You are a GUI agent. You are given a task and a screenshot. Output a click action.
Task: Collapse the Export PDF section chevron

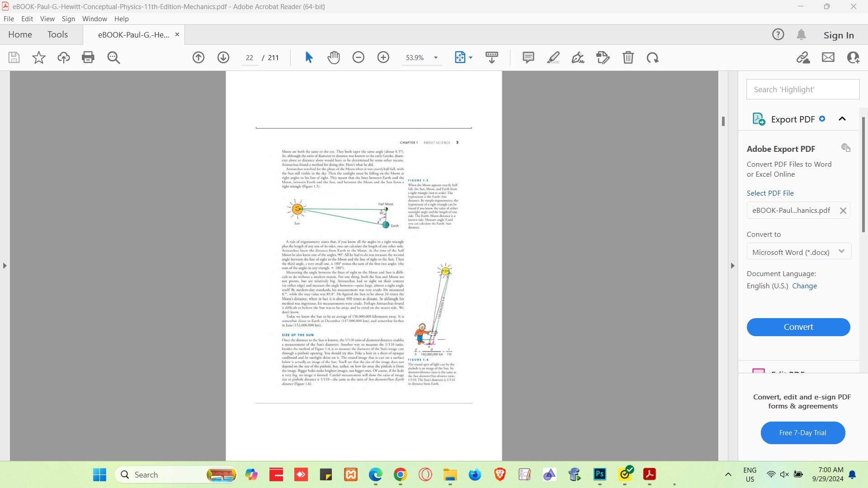click(842, 119)
